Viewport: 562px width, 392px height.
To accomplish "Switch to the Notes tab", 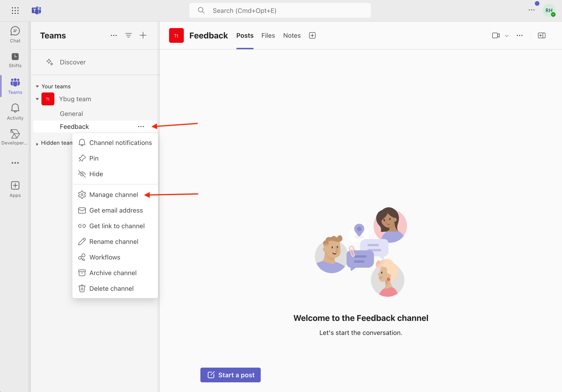I will click(292, 35).
